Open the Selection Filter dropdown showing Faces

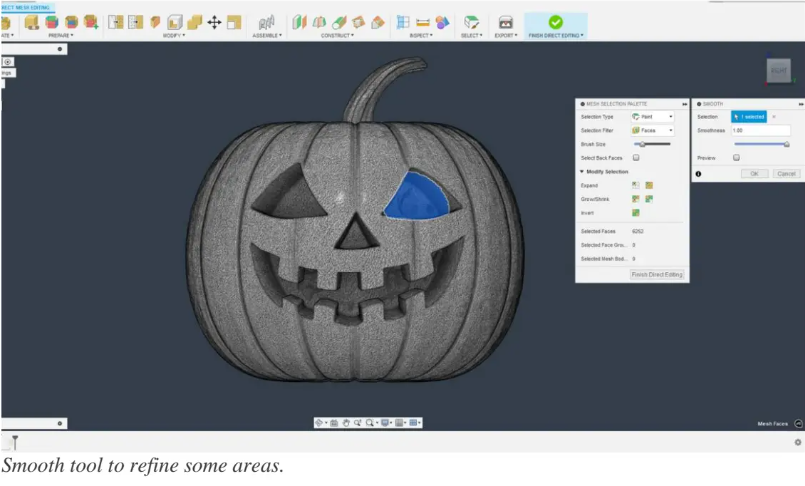[652, 131]
